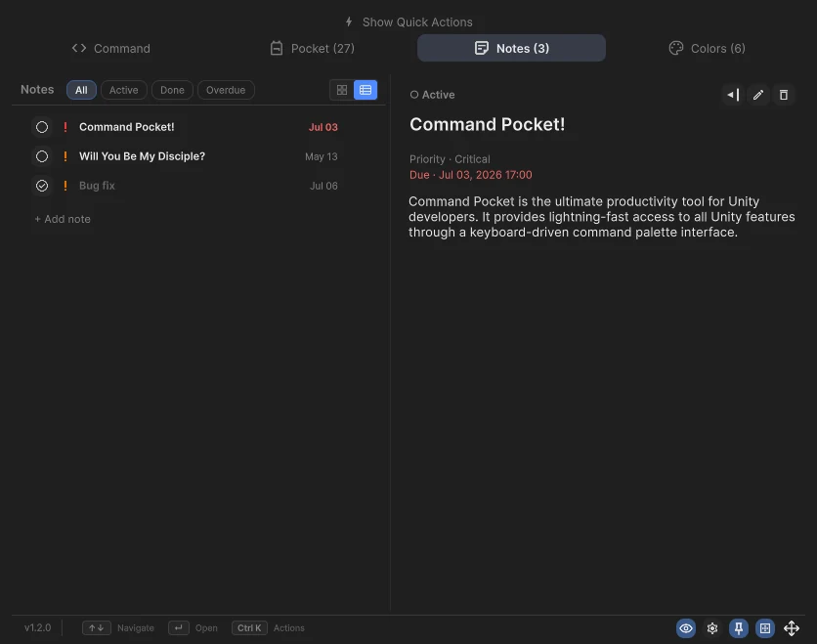Click version label v1.2.0

coord(37,627)
